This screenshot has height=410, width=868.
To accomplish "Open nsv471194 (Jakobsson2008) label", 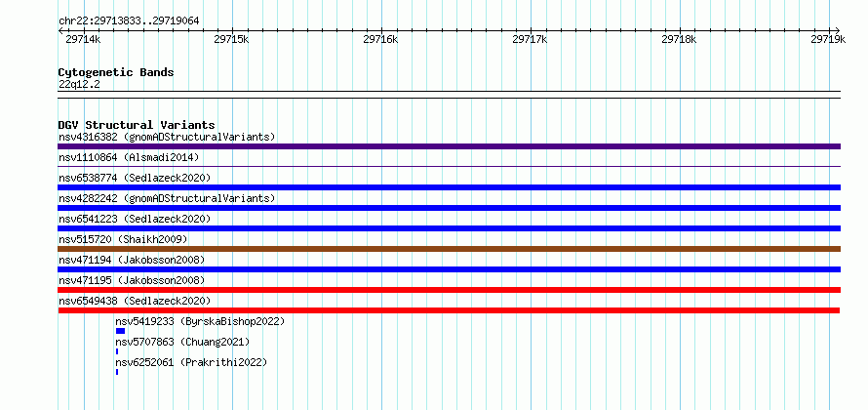I will pos(132,260).
